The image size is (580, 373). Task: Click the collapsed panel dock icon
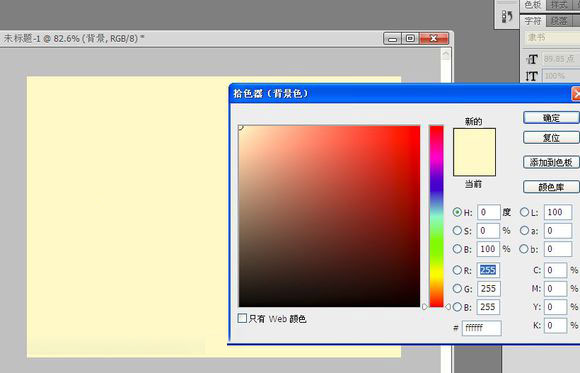tap(507, 16)
